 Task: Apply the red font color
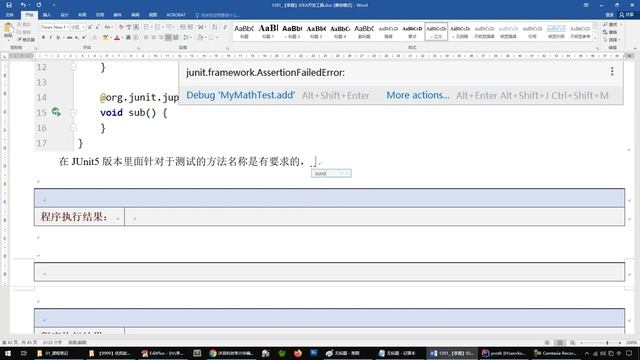[x=117, y=38]
